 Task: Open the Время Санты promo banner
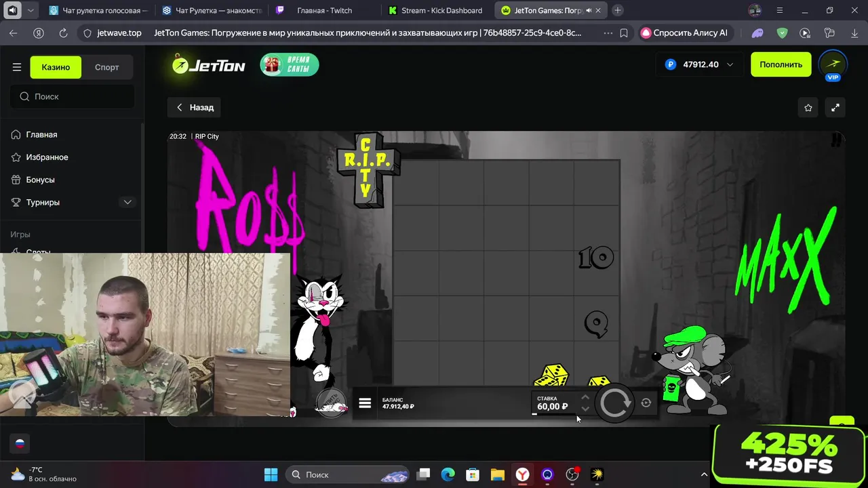(x=290, y=65)
